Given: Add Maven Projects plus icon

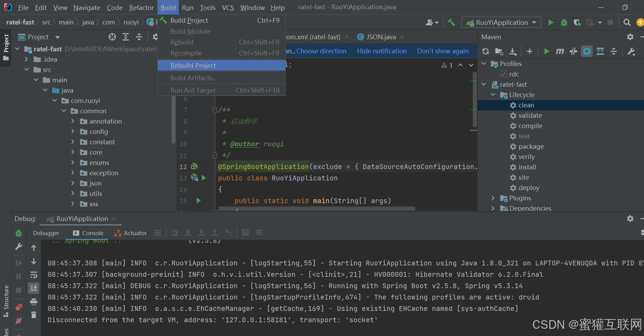Looking at the screenshot, I should tap(530, 51).
